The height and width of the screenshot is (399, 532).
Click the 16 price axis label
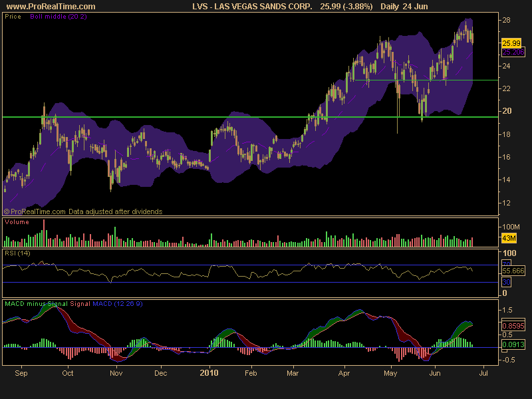point(506,157)
